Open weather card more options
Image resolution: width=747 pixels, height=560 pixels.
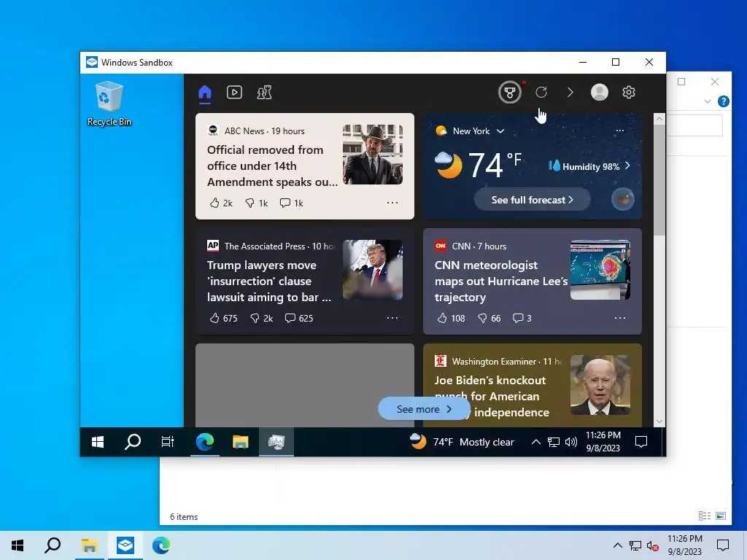pyautogui.click(x=619, y=131)
